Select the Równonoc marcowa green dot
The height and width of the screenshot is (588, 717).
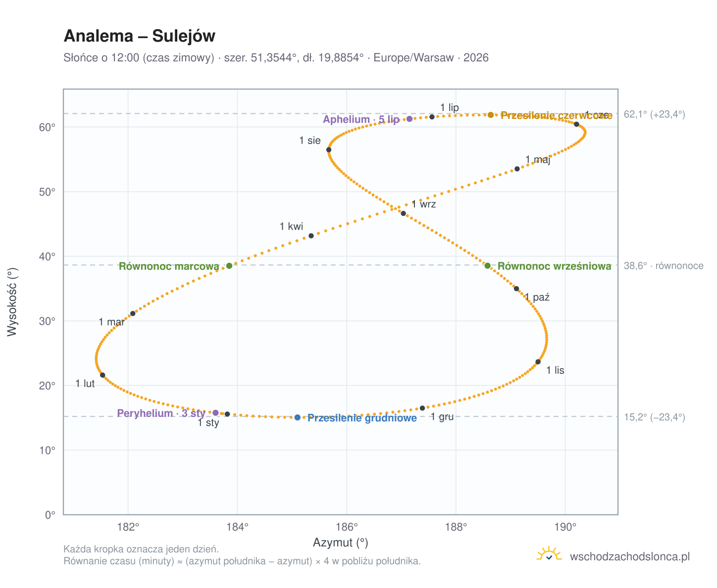229,266
